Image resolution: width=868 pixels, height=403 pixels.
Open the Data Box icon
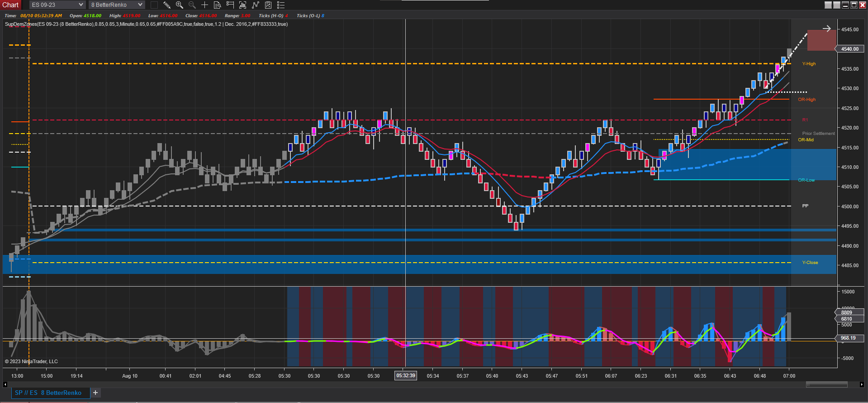[x=217, y=5]
